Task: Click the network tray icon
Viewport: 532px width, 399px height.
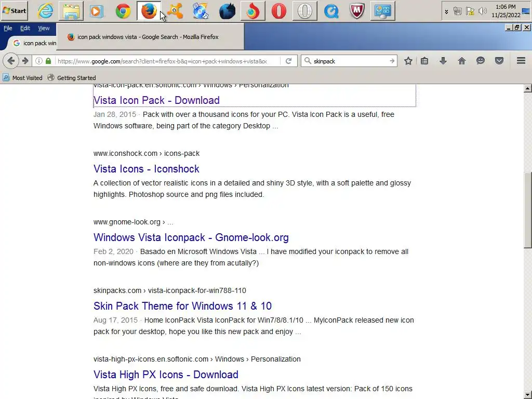Action: click(458, 11)
